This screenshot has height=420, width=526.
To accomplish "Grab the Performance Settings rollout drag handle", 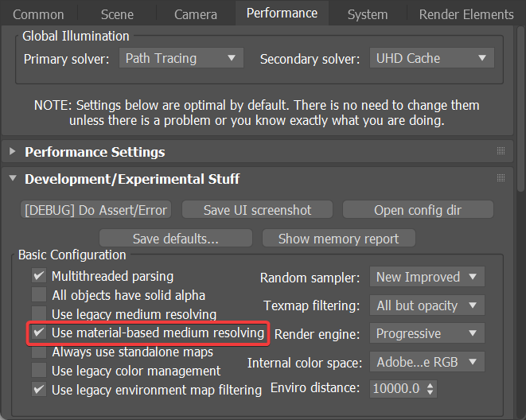I will (501, 151).
